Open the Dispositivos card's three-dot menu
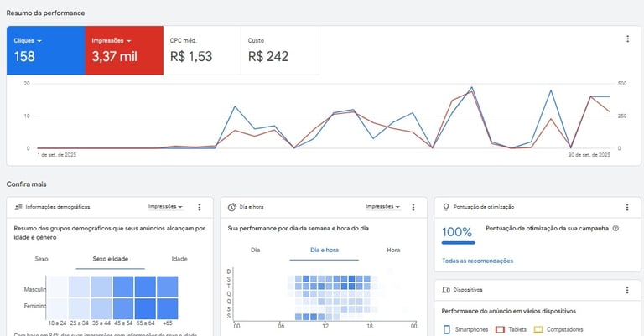The height and width of the screenshot is (336, 644). click(627, 290)
